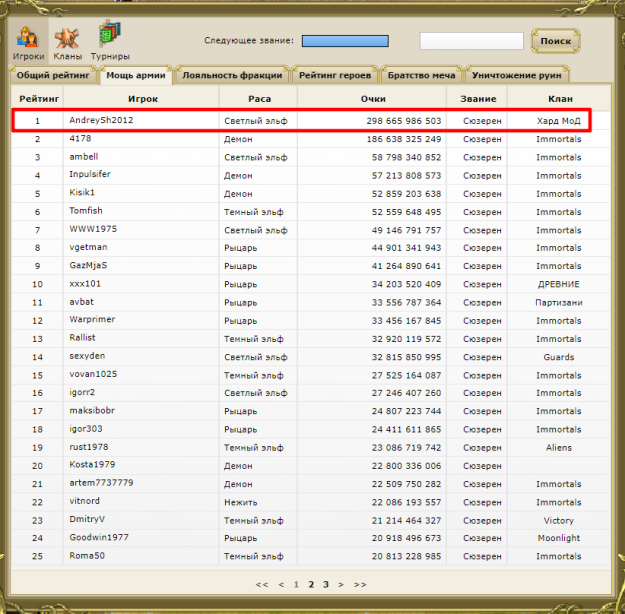Go to next page with > link
Screen dimensions: 625x614
[341, 584]
